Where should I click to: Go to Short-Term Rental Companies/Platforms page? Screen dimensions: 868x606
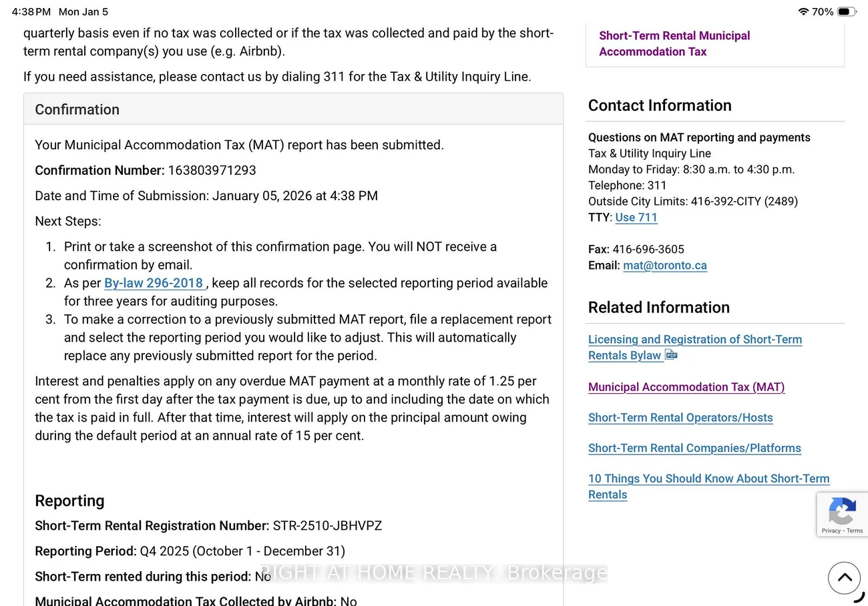[x=694, y=448]
